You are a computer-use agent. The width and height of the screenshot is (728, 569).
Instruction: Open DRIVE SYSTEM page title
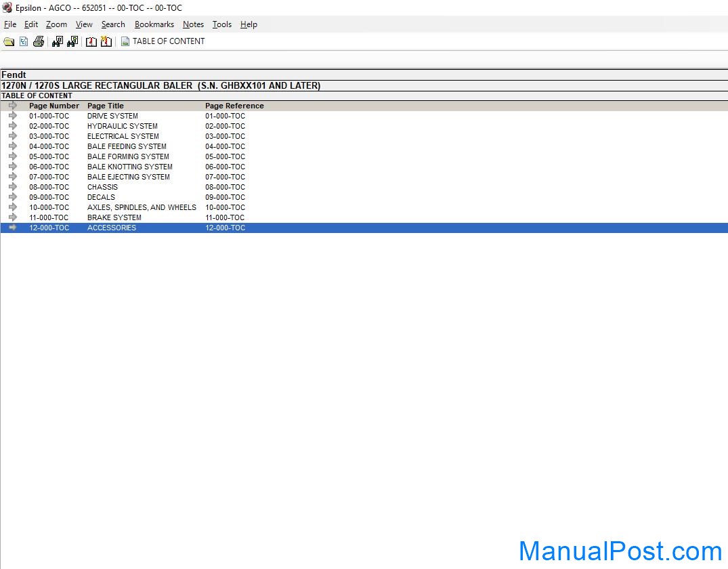tap(112, 116)
